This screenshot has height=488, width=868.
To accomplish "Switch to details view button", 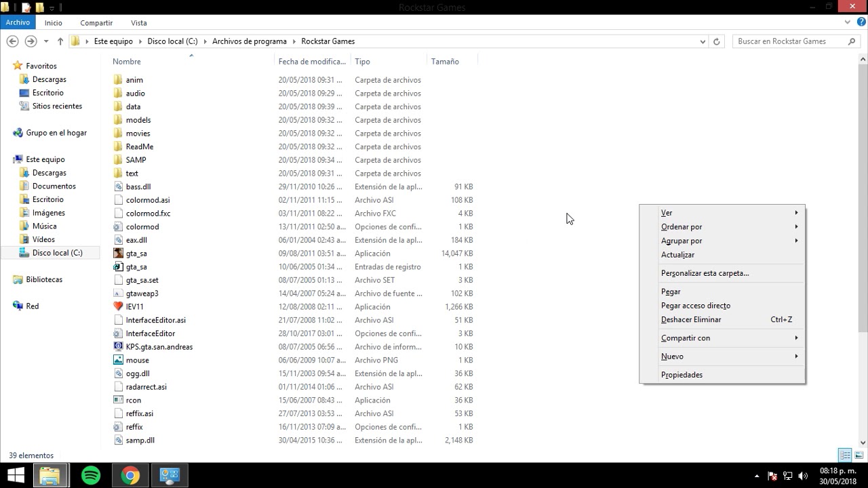I will [845, 455].
